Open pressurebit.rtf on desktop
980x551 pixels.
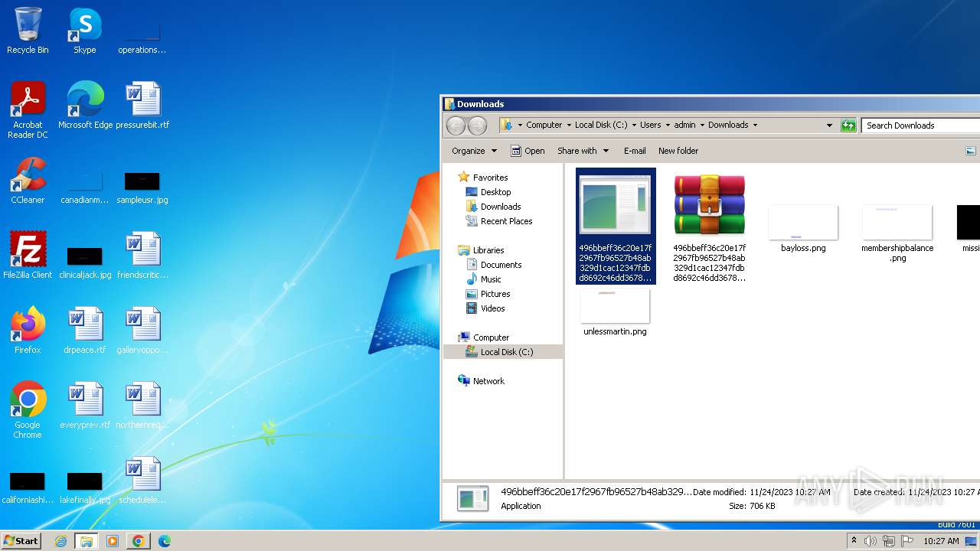142,106
